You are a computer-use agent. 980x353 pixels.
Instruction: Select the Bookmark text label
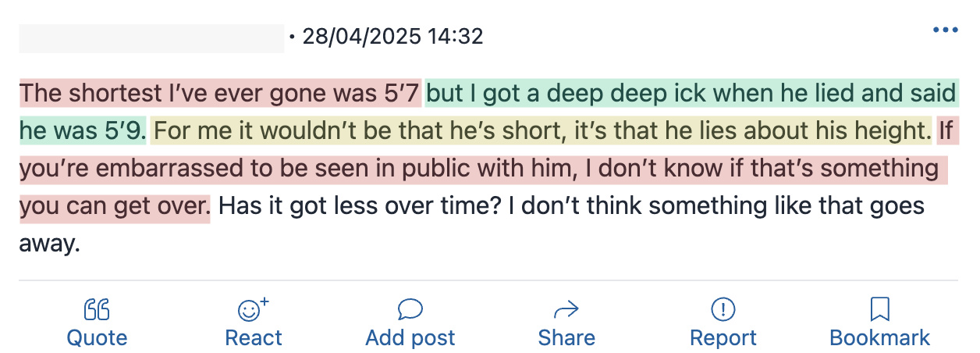click(x=880, y=337)
